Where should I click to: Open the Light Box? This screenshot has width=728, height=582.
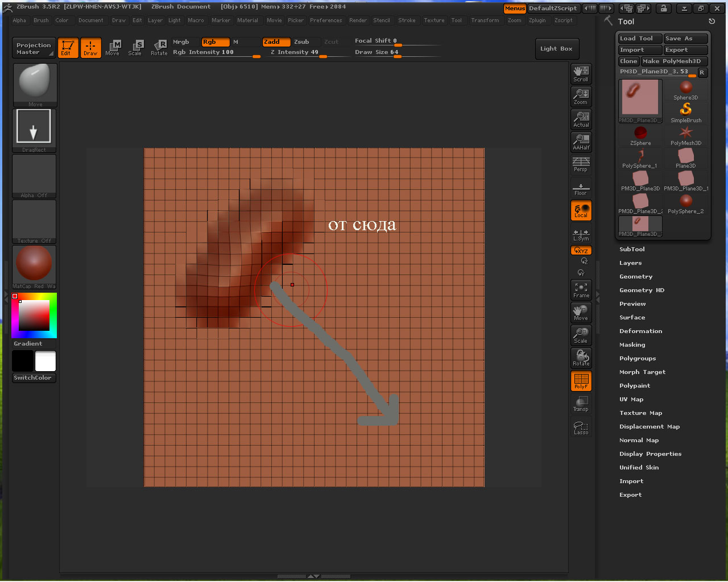click(x=556, y=48)
